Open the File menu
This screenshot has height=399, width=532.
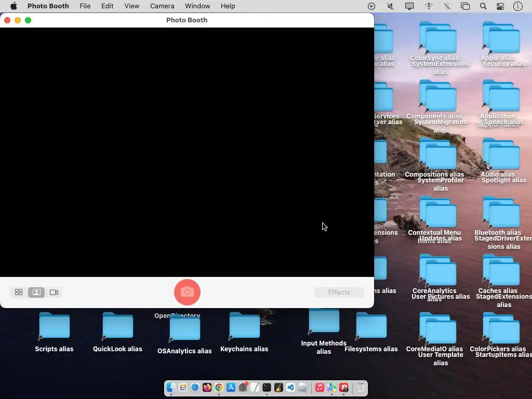(x=85, y=6)
